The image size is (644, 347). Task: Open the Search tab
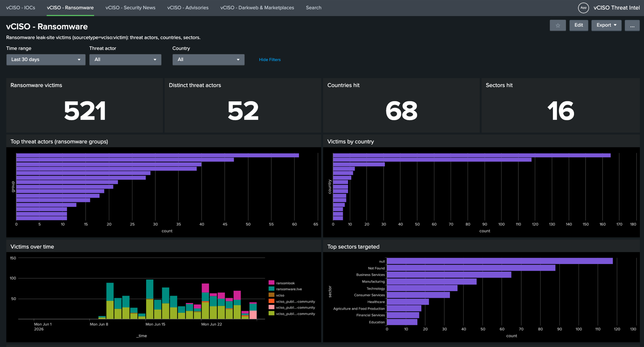tap(314, 8)
